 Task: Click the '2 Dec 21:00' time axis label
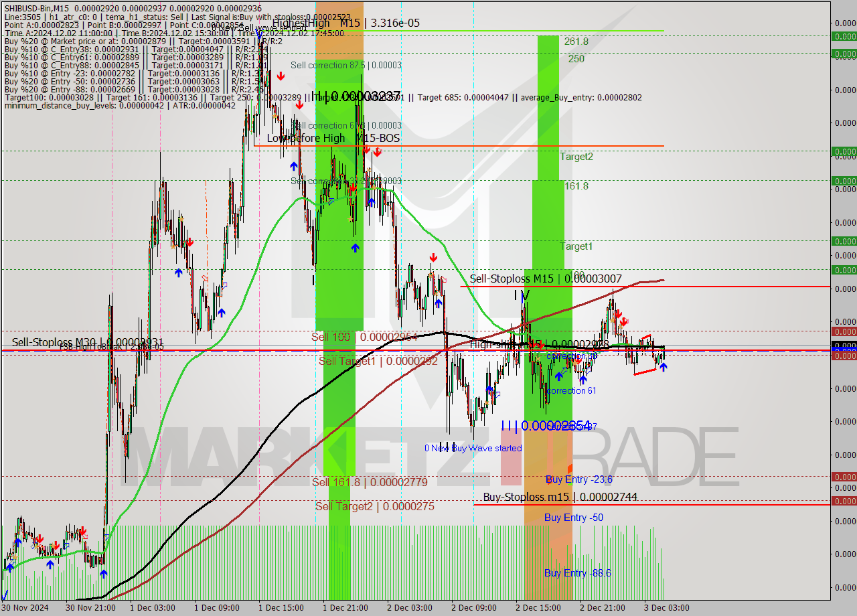point(603,608)
